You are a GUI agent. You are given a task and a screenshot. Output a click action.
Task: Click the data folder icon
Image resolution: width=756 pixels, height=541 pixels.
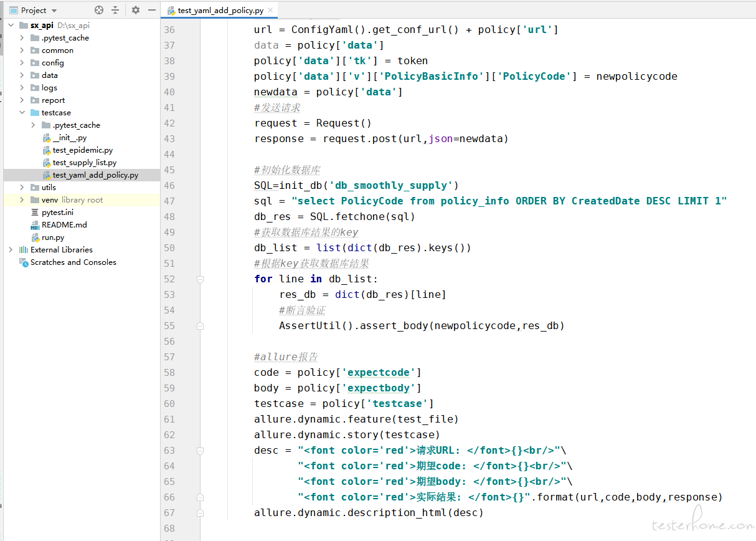[x=35, y=75]
